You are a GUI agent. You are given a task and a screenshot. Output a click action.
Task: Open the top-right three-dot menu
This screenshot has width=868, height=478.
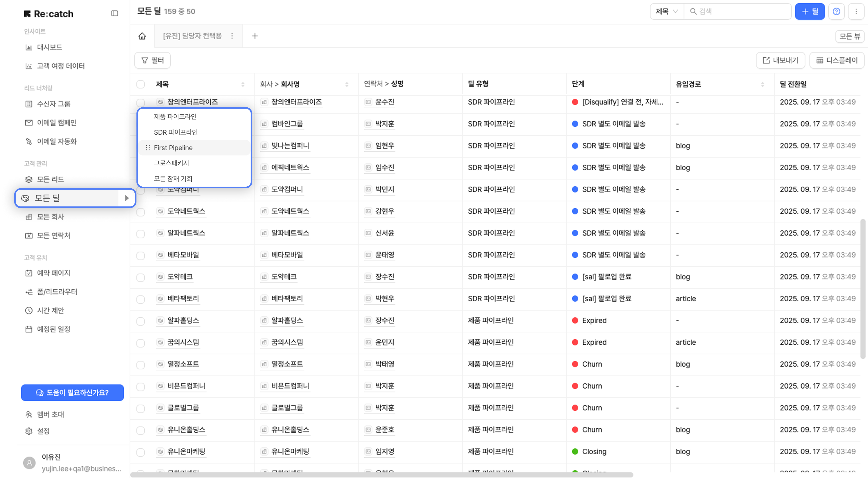pyautogui.click(x=856, y=12)
